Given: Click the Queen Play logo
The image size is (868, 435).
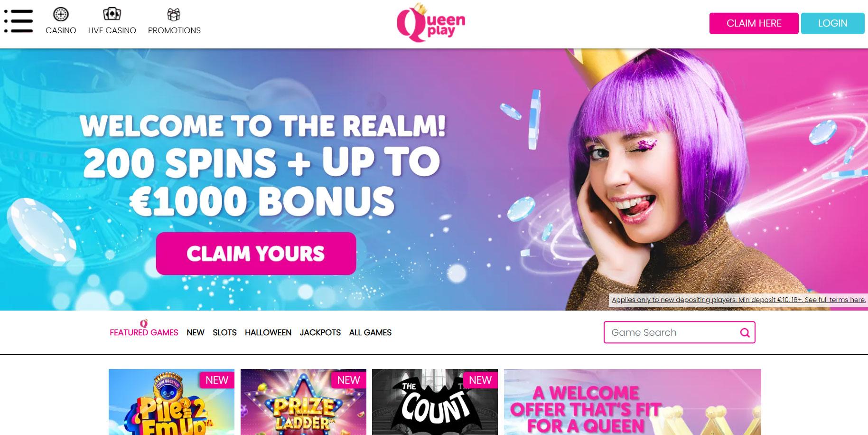Looking at the screenshot, I should (431, 22).
